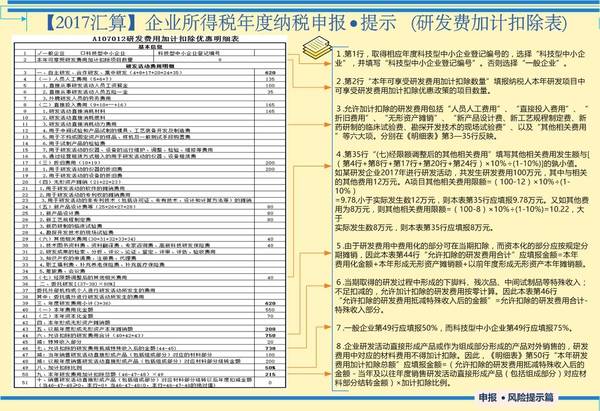Screen dimensions: 600x411
Task: Click the 50% value in row 49
Action: 270,367
